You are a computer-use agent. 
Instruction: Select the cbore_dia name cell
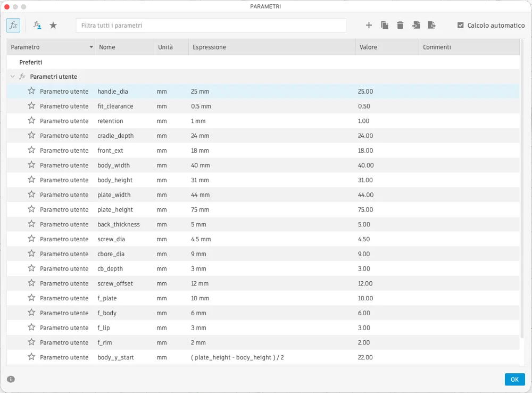point(111,253)
